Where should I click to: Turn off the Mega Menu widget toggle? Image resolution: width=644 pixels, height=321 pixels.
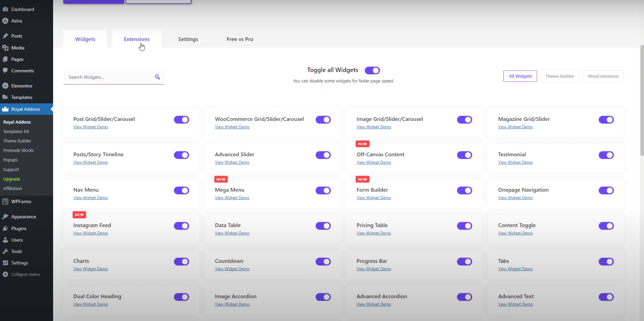point(323,191)
